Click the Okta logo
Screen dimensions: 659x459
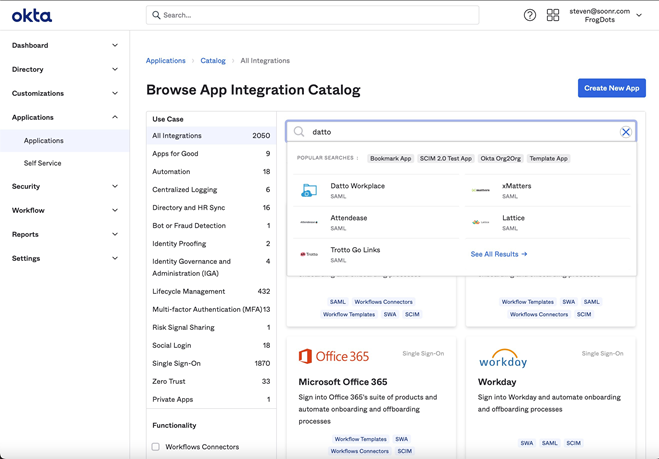point(32,15)
